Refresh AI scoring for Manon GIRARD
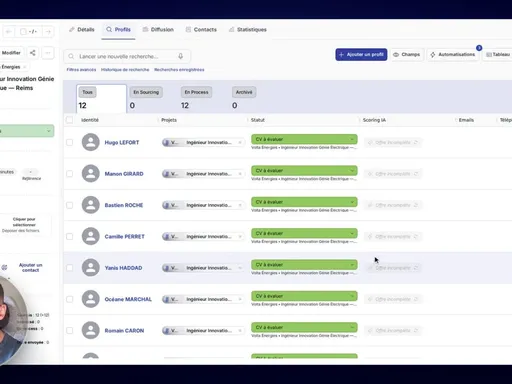Image resolution: width=512 pixels, height=384 pixels. [416, 174]
